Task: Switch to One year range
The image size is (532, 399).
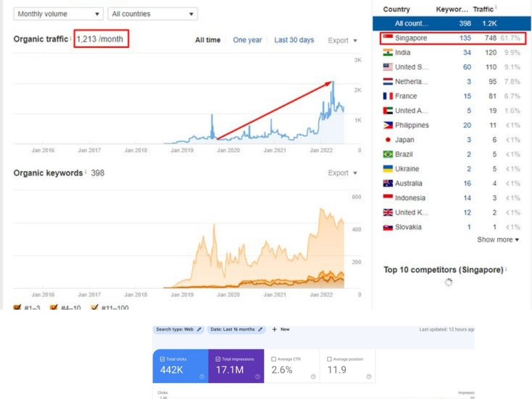Action: coord(247,40)
